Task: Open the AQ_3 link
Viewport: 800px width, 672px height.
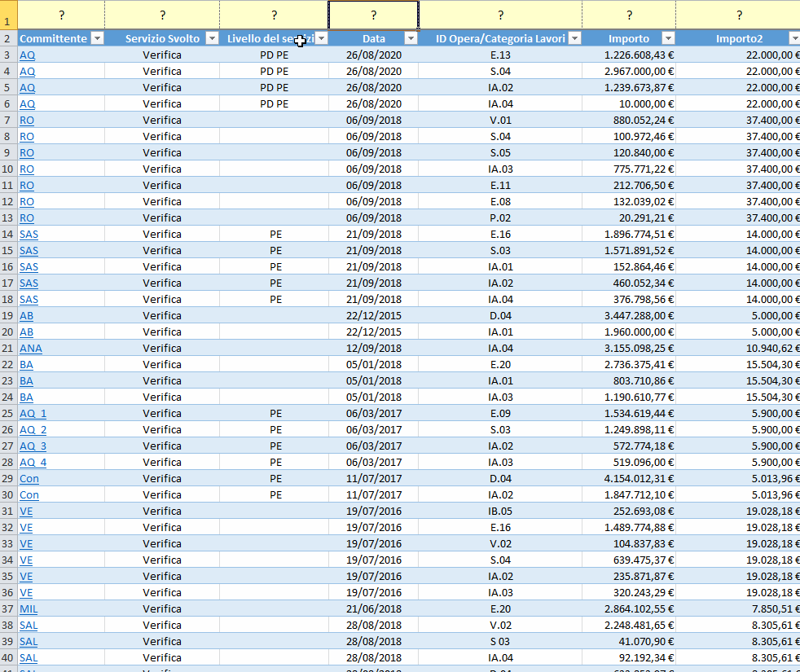Action: [x=33, y=446]
